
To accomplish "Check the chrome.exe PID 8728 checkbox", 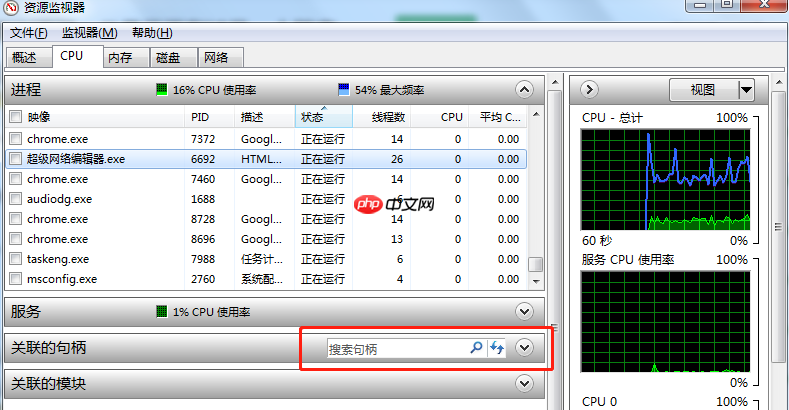I will point(16,219).
